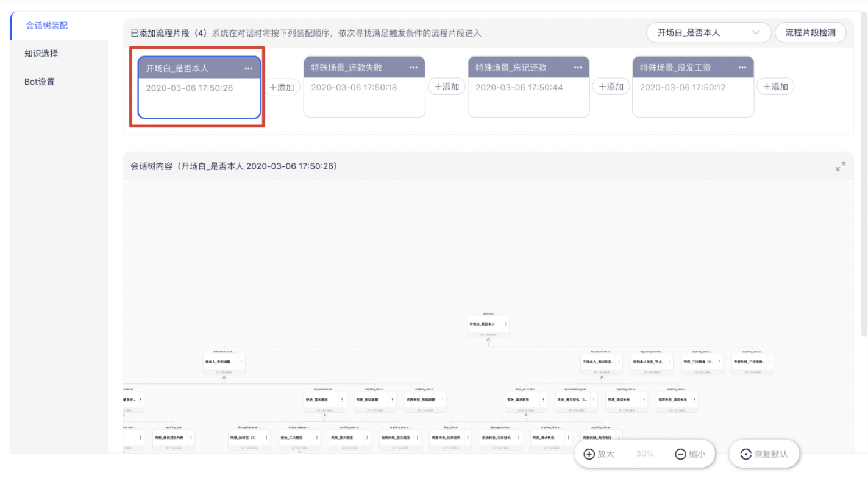
Task: Open three-dot menu on 告知本人关系 node
Action: [x=669, y=362]
